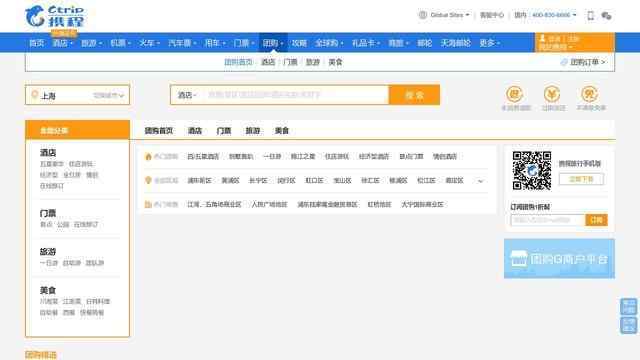Open the 400 phone number dropdown
Screen dimensions: 640x360
(x=554, y=15)
